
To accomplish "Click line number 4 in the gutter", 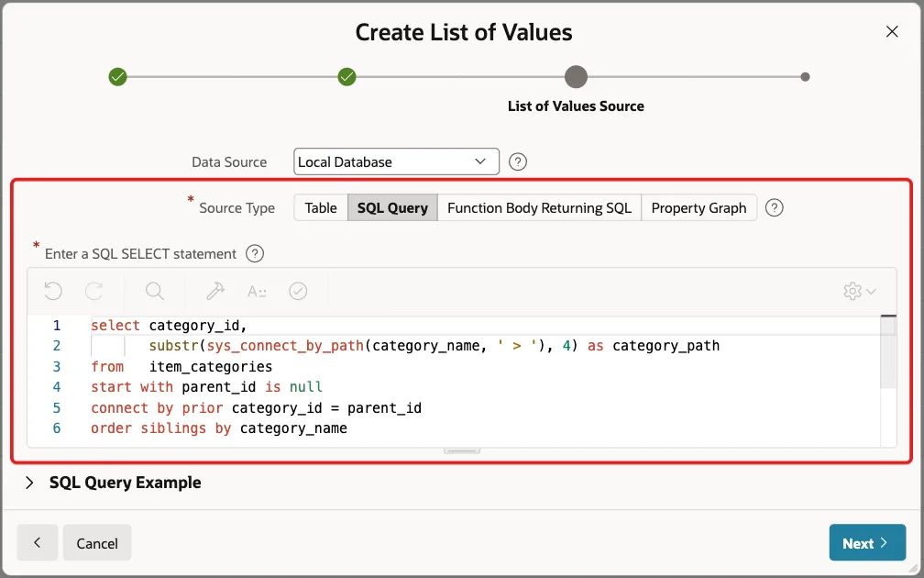I will [57, 387].
